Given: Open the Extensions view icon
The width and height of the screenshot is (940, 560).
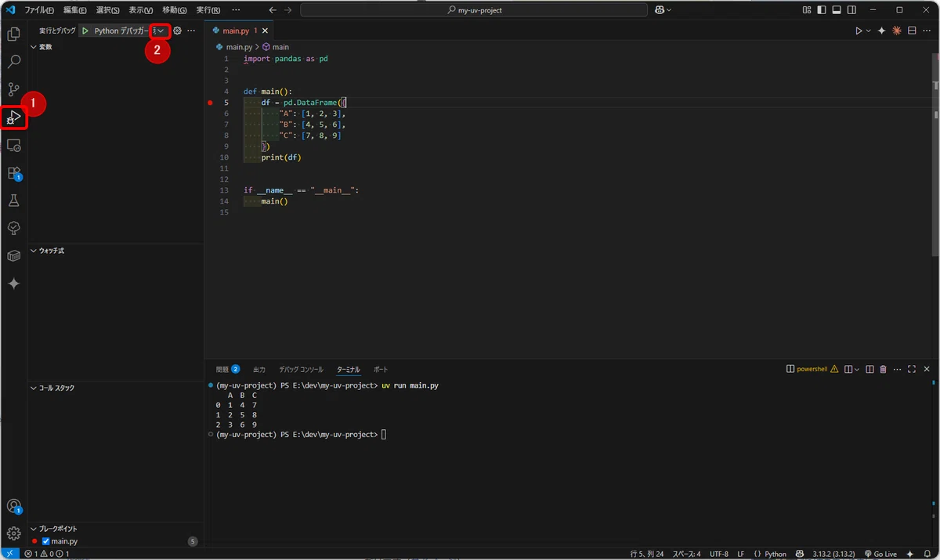Looking at the screenshot, I should [x=13, y=173].
